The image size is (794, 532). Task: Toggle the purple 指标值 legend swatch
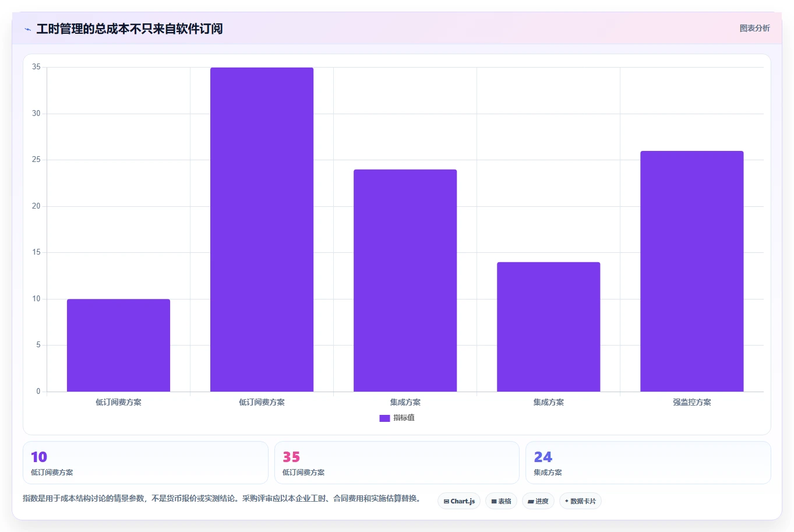tap(384, 418)
